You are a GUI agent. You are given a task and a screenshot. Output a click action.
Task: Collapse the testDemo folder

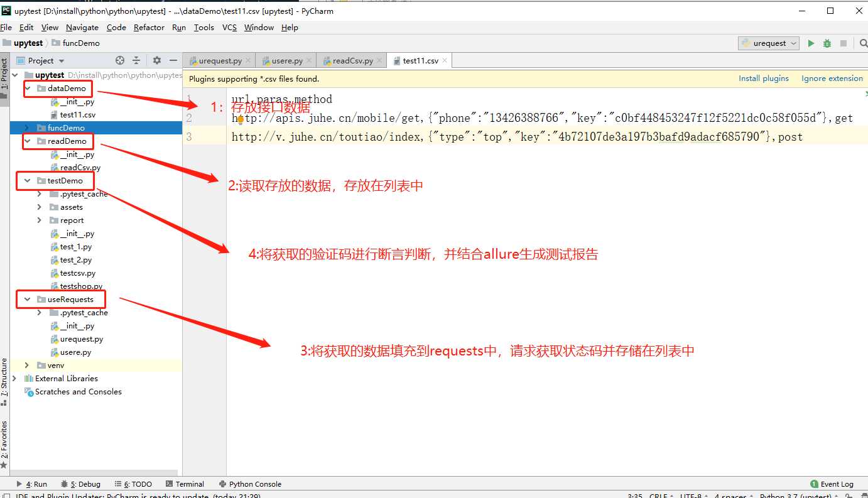click(x=28, y=180)
